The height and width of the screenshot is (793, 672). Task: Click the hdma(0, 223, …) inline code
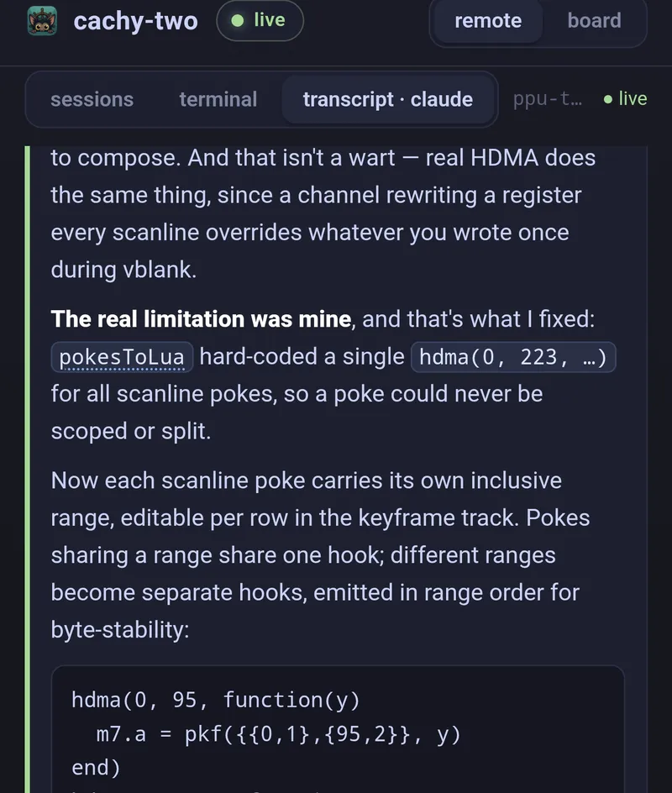513,357
